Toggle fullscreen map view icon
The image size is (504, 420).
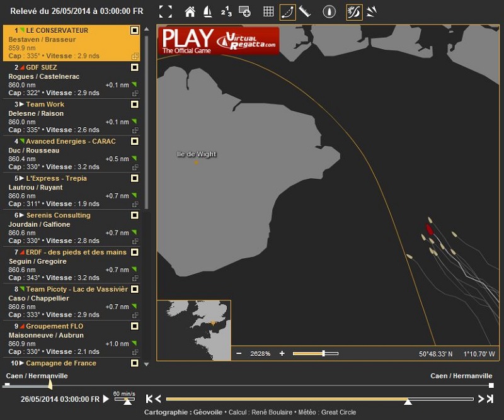click(x=166, y=12)
